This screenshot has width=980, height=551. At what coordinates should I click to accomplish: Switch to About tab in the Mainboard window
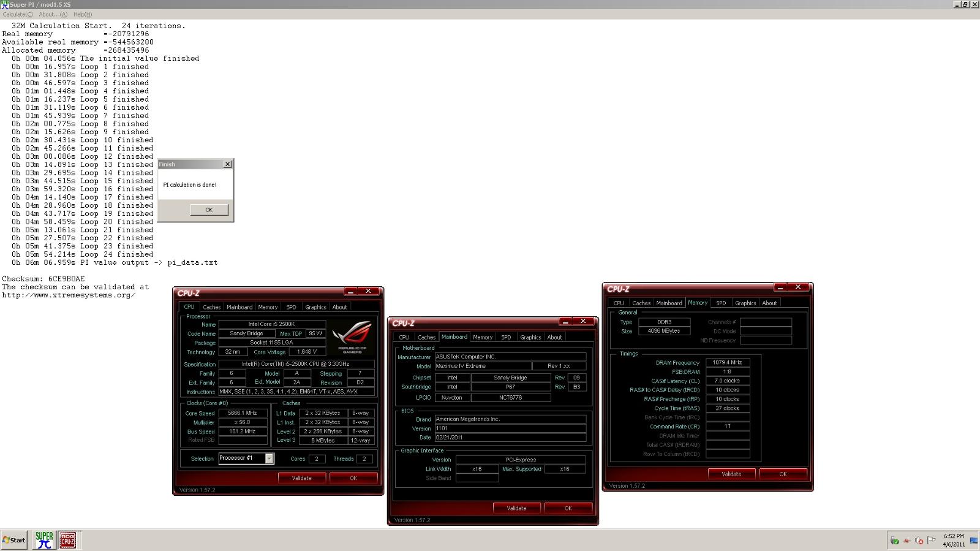(554, 337)
